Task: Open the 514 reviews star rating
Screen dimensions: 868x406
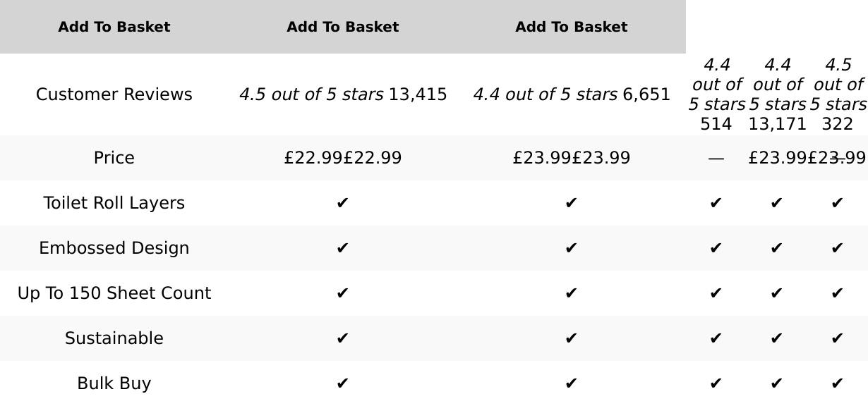Action: click(x=716, y=94)
